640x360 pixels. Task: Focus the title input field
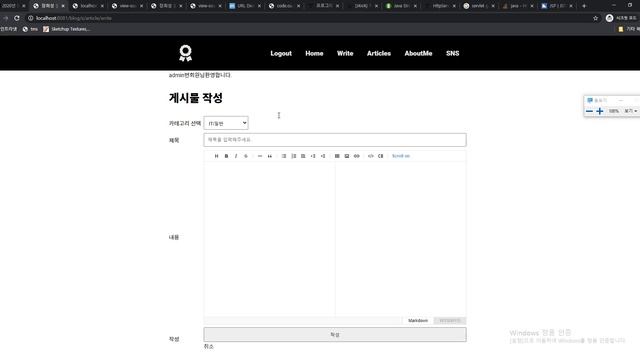click(335, 140)
